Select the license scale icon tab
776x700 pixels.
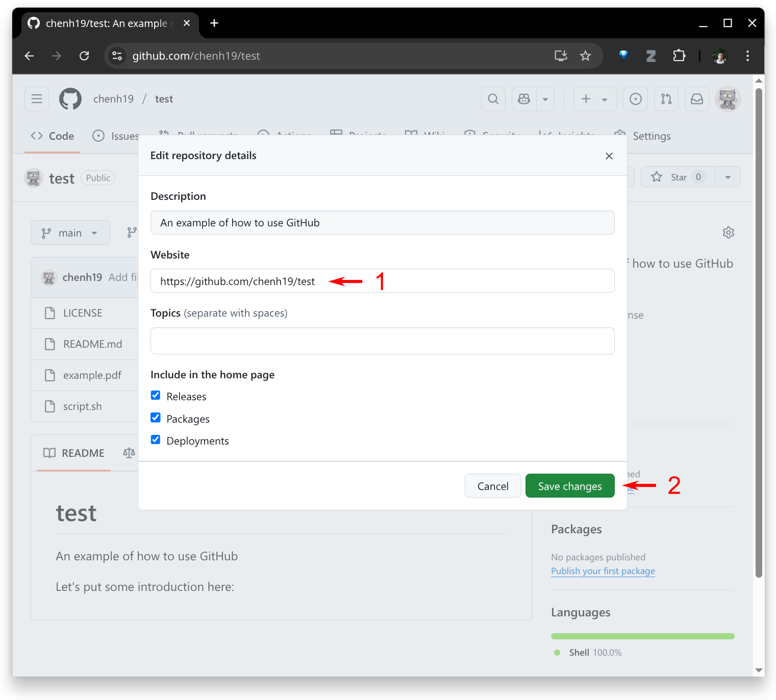point(129,453)
